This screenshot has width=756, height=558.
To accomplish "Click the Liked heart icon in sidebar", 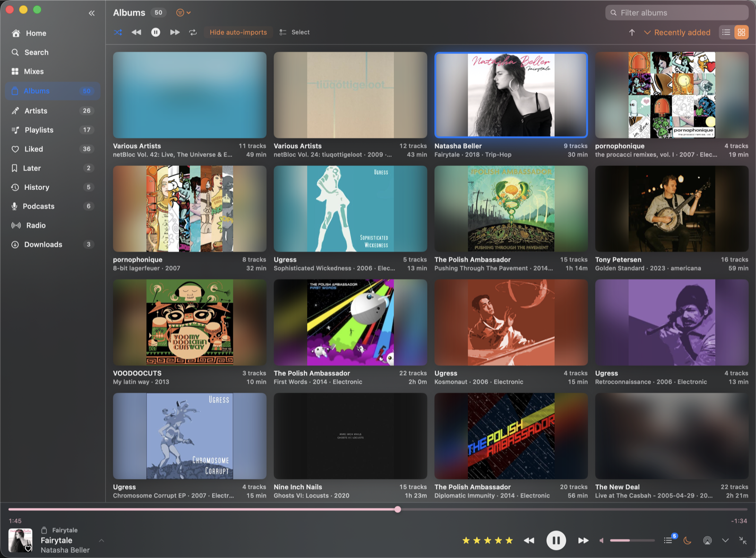I will pos(15,149).
